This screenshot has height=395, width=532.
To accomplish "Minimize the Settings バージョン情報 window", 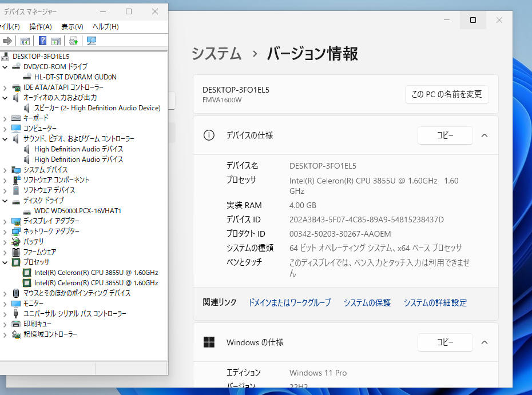I will coord(447,20).
